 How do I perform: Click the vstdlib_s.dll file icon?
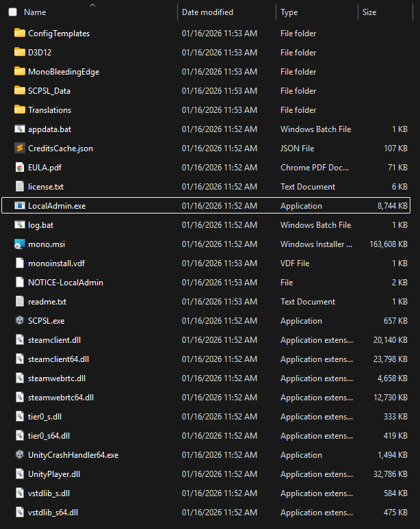pos(20,493)
